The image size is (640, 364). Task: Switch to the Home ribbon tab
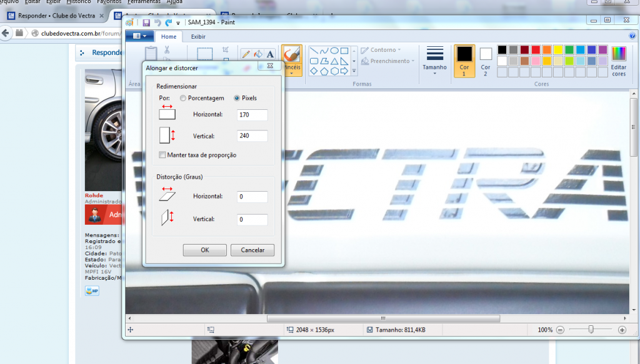click(x=169, y=37)
